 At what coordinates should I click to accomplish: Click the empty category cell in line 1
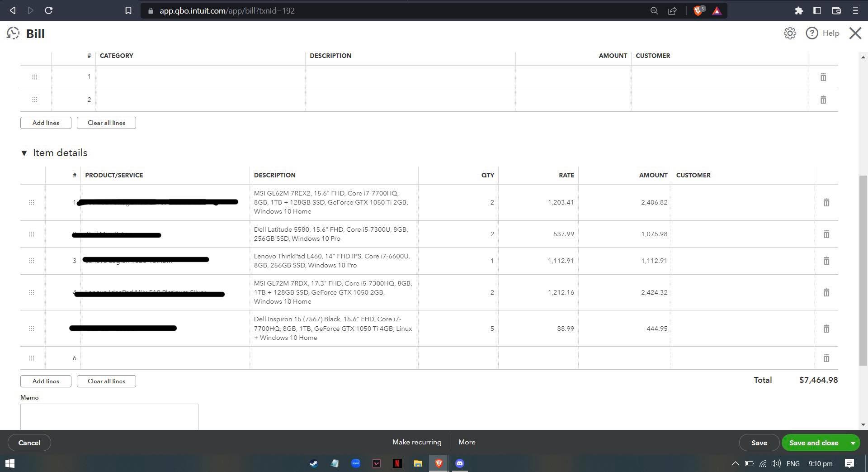coord(200,77)
